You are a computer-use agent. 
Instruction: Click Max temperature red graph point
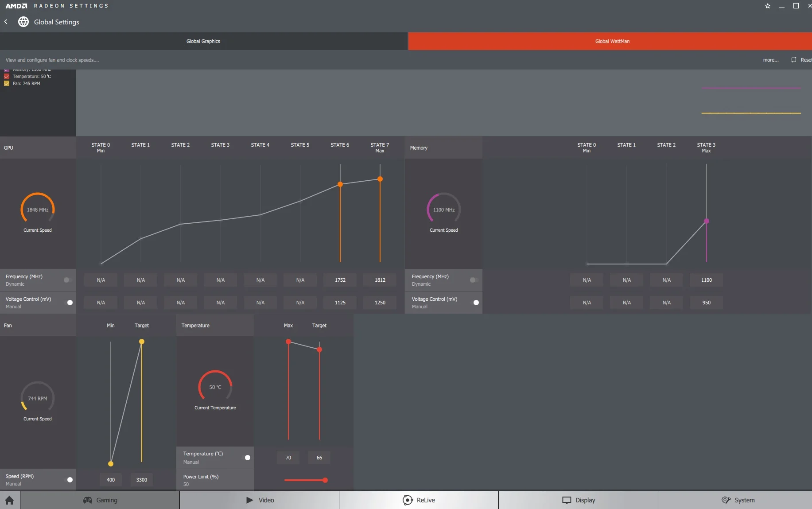point(288,342)
